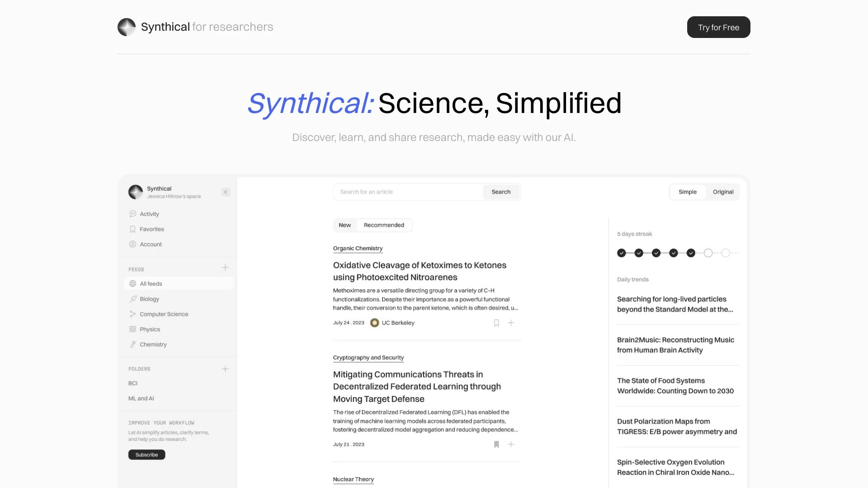Click the Computer Science feed icon

coord(132,314)
